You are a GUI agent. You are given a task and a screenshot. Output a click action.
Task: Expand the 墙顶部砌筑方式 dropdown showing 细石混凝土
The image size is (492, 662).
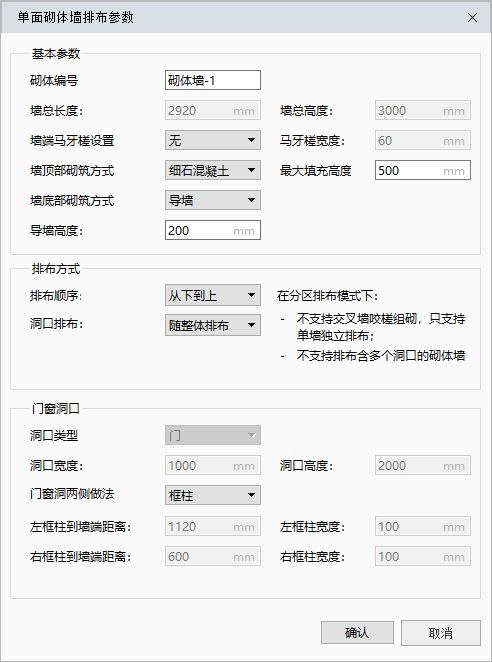[x=213, y=170]
